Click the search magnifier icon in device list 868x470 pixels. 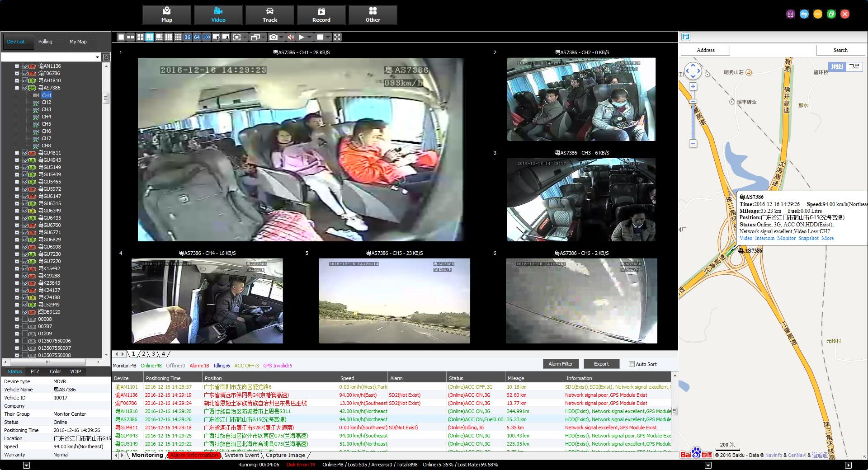(x=106, y=57)
